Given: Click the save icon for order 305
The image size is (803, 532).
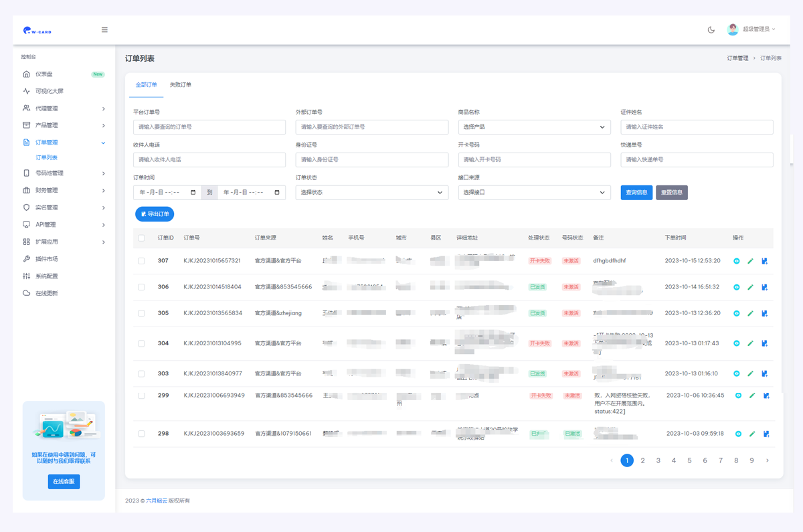Looking at the screenshot, I should click(x=764, y=313).
